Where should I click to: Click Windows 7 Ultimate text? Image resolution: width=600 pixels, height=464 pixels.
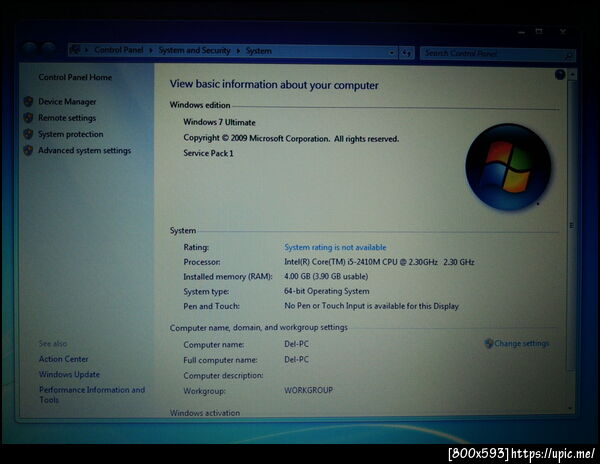coord(219,122)
